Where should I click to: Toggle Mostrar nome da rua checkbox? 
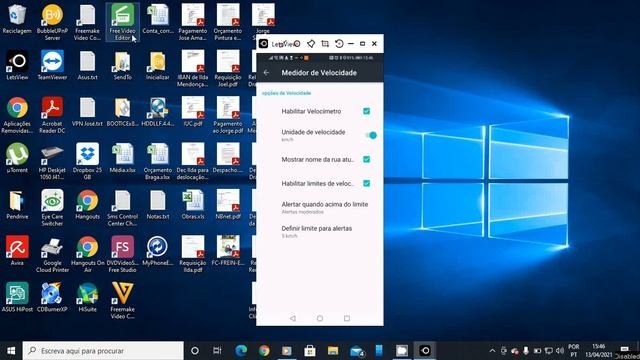(367, 159)
